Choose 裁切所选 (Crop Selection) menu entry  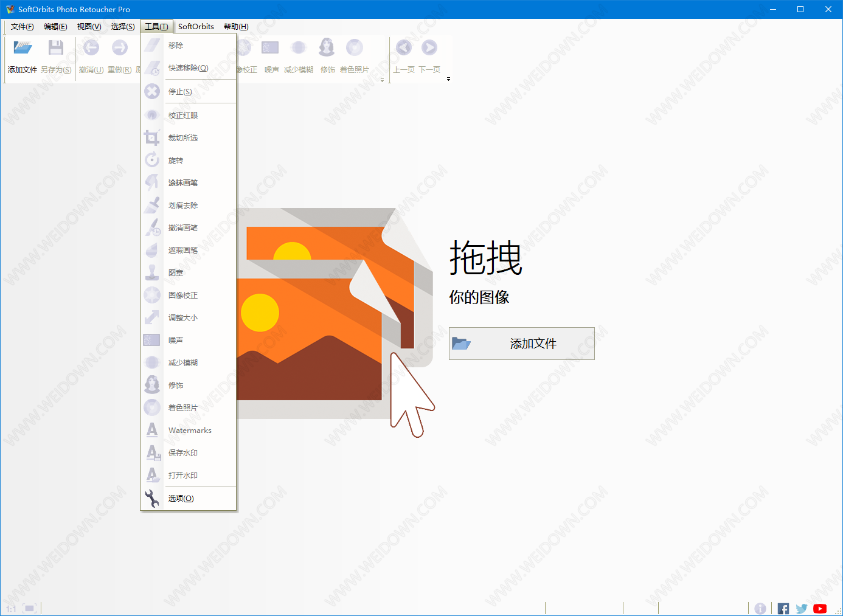pos(189,138)
